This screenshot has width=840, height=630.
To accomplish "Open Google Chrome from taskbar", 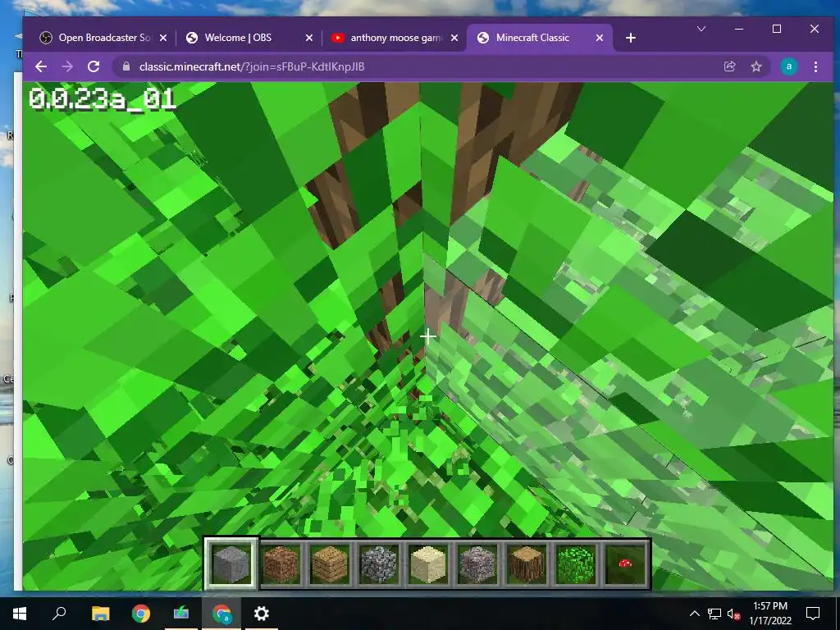I will tap(141, 614).
